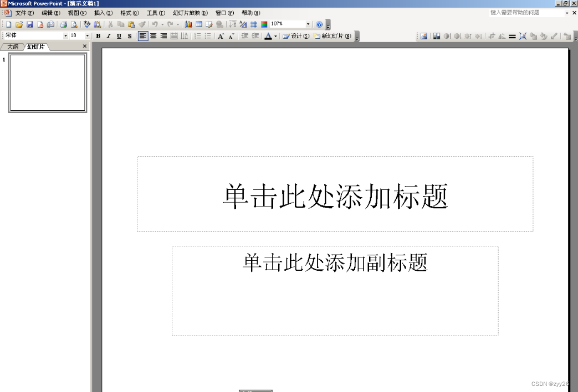Insert a chart with the chart icon
578x392 pixels.
[x=188, y=25]
